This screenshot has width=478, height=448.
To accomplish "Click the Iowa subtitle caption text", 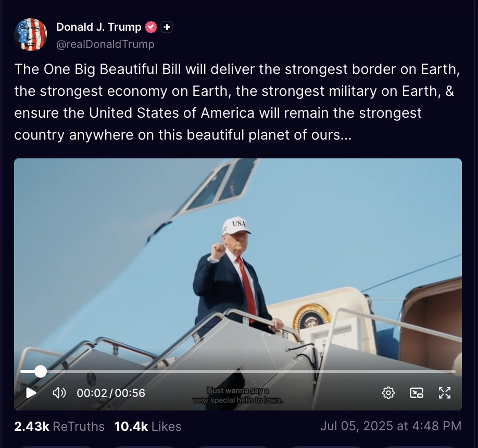I will 238,395.
